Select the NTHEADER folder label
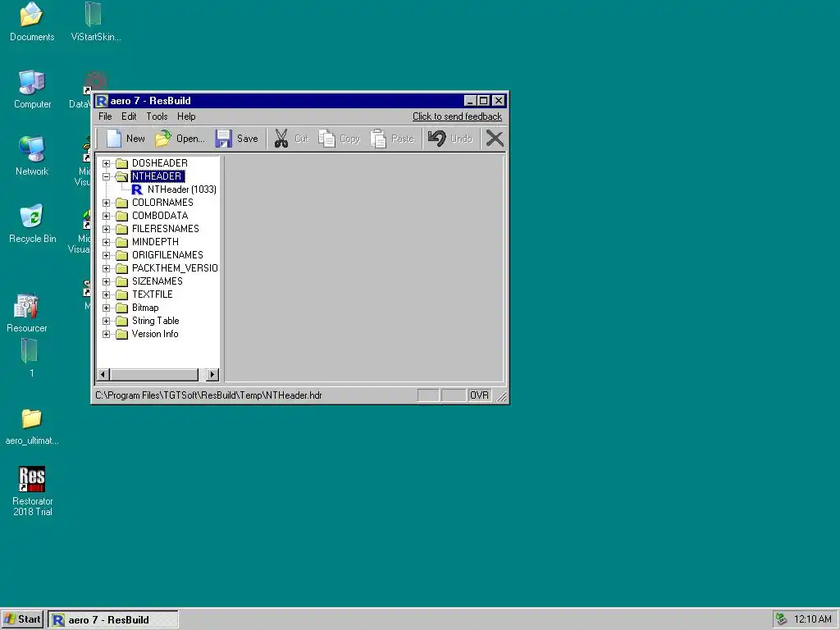Screen dimensions: 840x630 coord(157,176)
